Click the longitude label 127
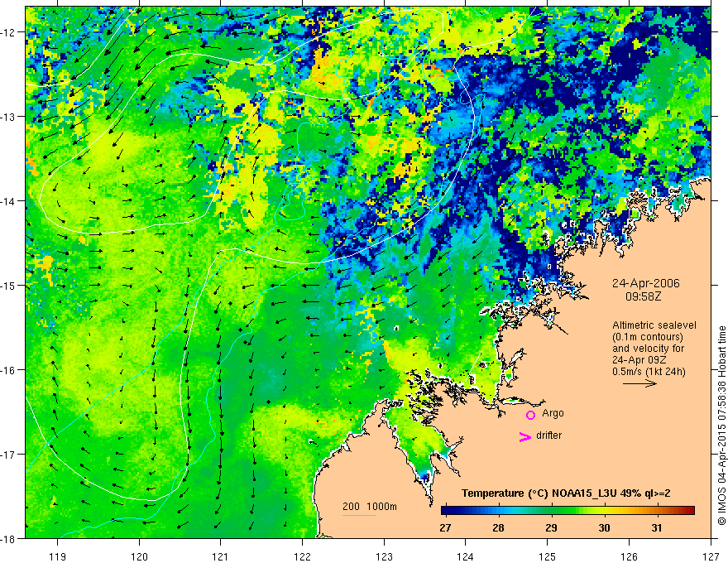 pyautogui.click(x=711, y=556)
